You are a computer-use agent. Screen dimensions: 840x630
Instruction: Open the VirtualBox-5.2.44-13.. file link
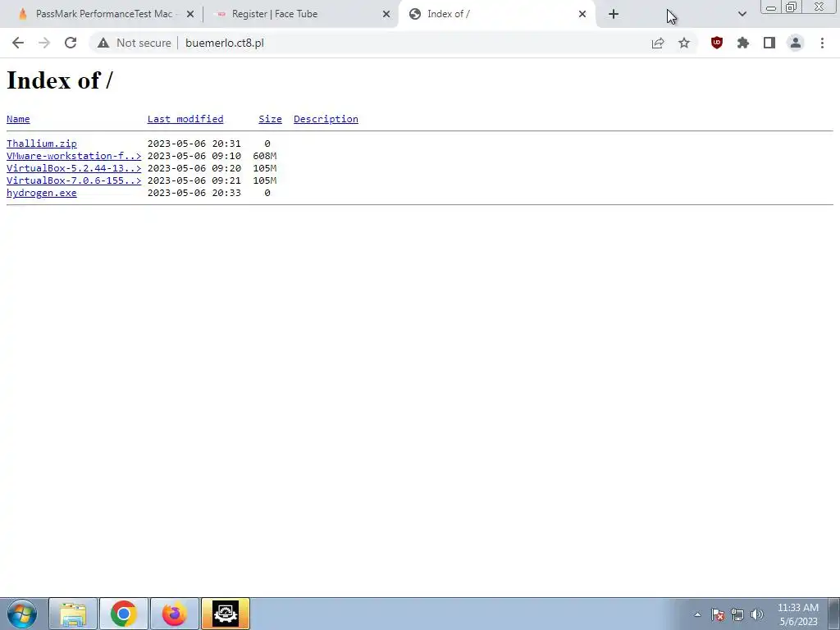coord(74,168)
